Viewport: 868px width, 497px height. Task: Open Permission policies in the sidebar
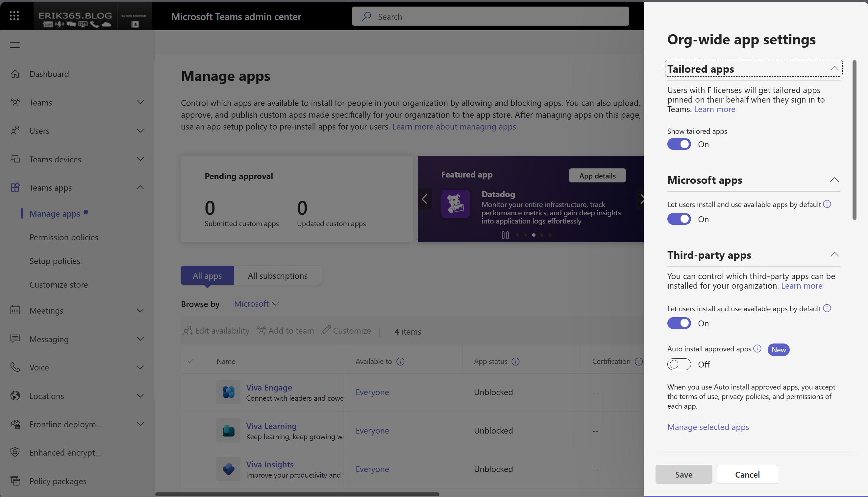pos(64,237)
